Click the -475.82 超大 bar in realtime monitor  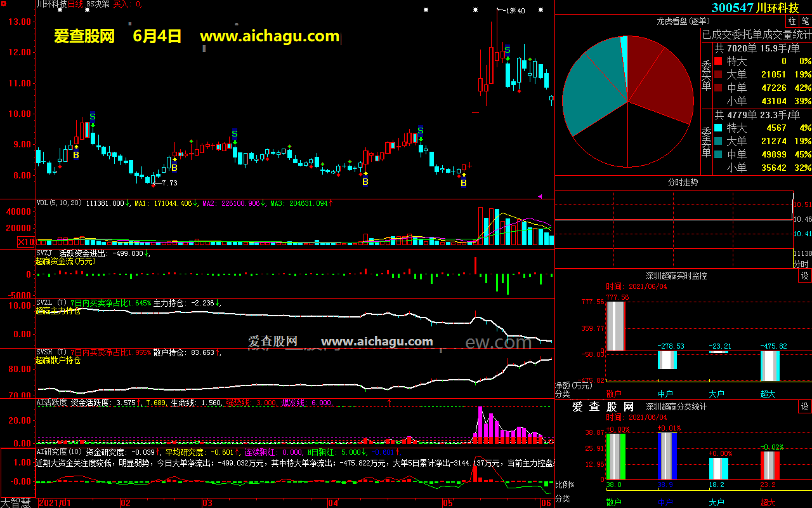tap(770, 366)
